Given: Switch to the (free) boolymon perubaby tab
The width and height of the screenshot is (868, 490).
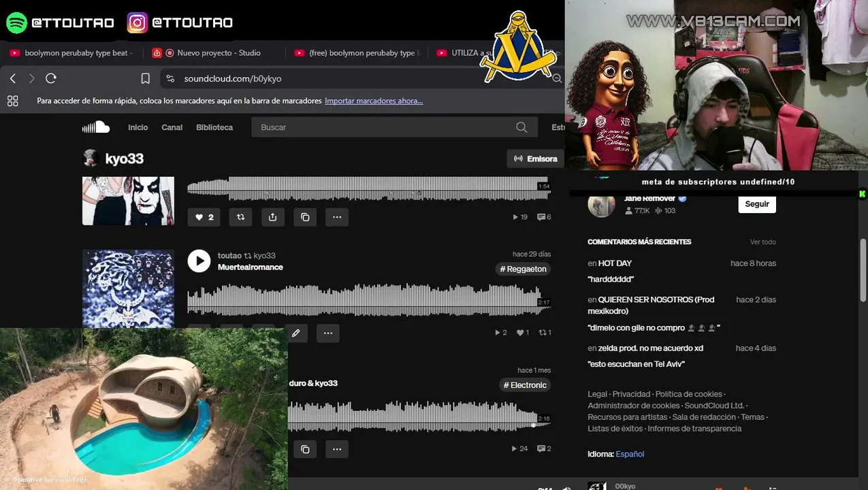Looking at the screenshot, I should point(358,52).
